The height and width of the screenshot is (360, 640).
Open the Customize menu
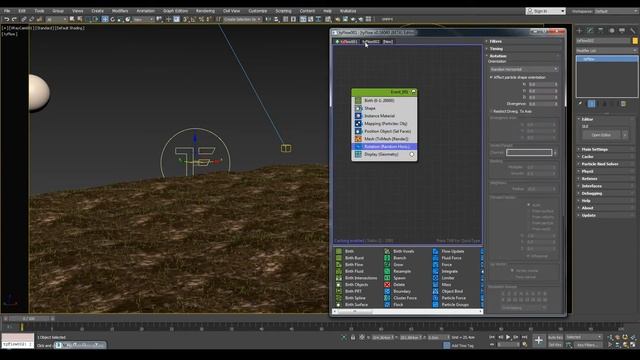pos(258,11)
